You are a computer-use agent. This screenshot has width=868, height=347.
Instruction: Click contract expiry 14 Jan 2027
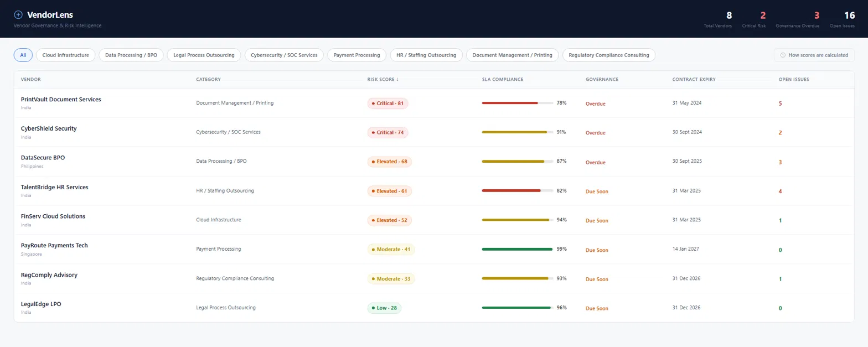click(x=685, y=249)
